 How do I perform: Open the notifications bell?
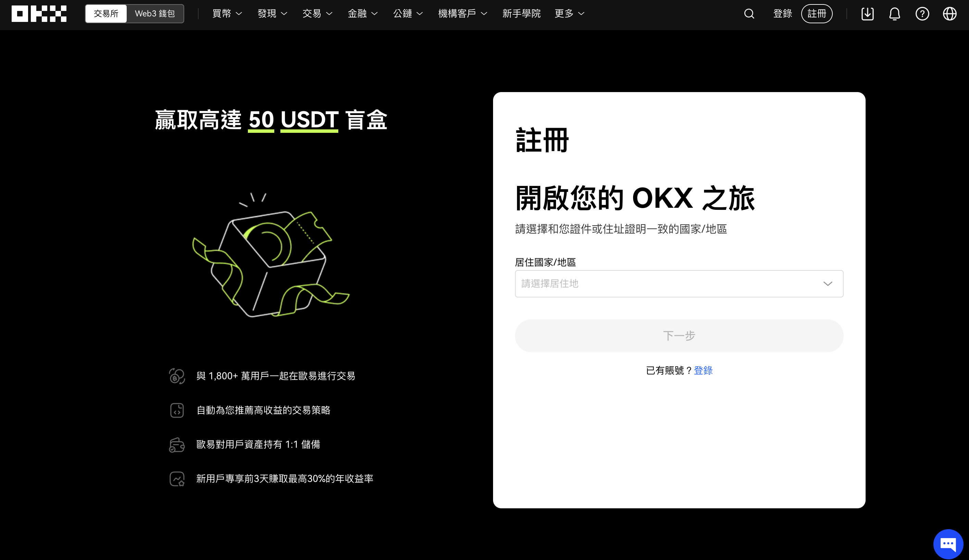[x=895, y=14]
